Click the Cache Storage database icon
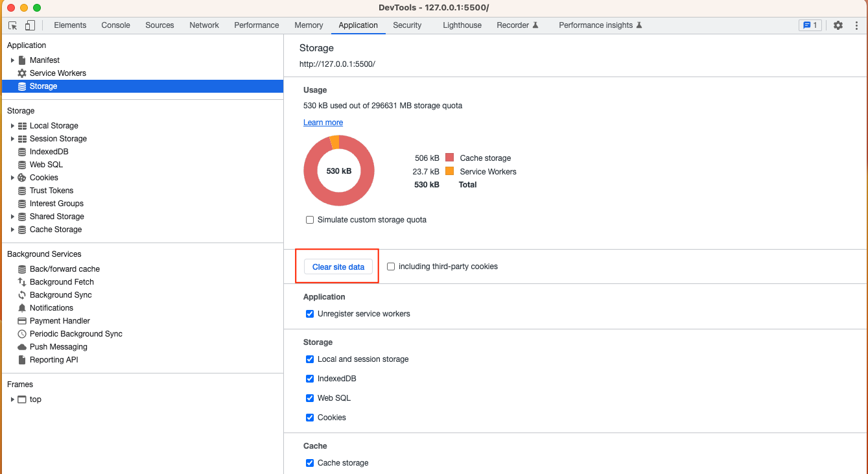The width and height of the screenshot is (868, 474). pyautogui.click(x=22, y=230)
